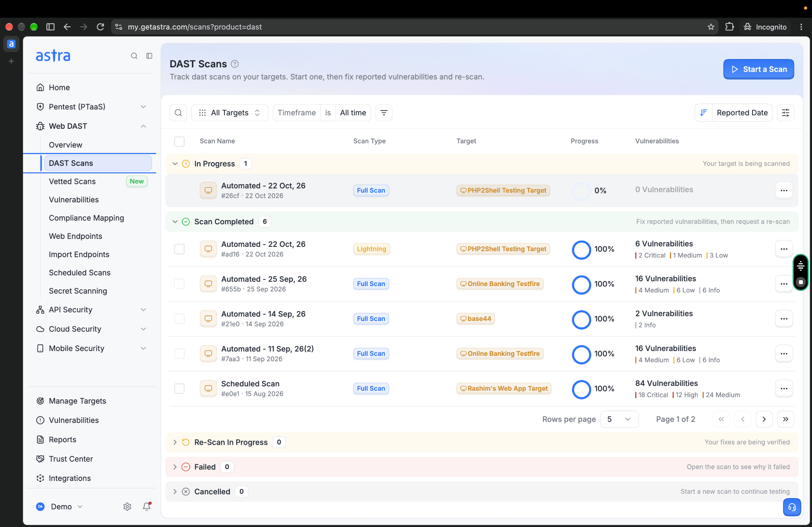The width and height of the screenshot is (812, 527).
Task: Click the help icon next to DAST Scans
Action: [x=235, y=64]
